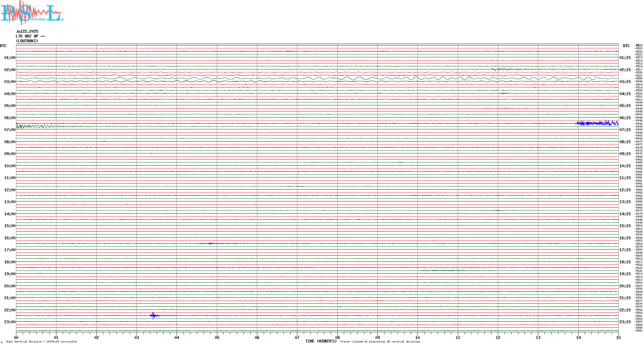Click the UTC label on the left side

pyautogui.click(x=3, y=46)
